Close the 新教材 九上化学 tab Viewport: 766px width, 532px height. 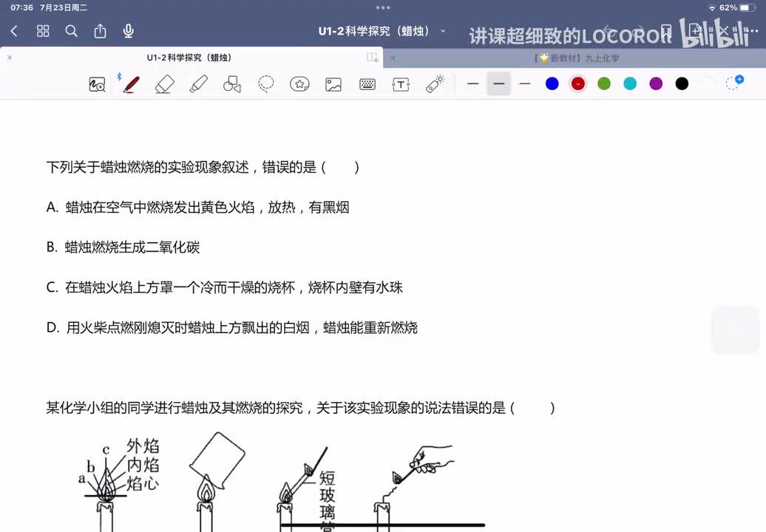[393, 58]
